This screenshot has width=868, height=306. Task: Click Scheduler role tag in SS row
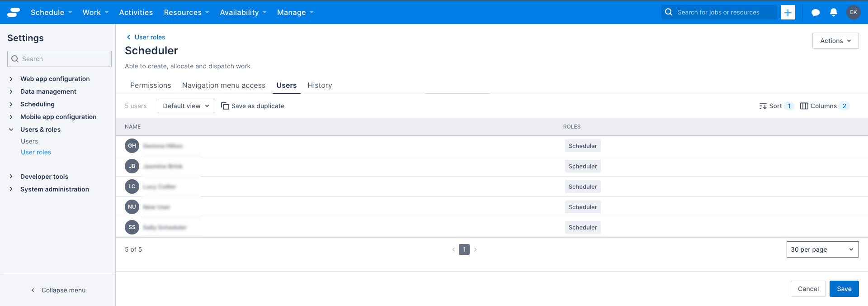tap(583, 227)
